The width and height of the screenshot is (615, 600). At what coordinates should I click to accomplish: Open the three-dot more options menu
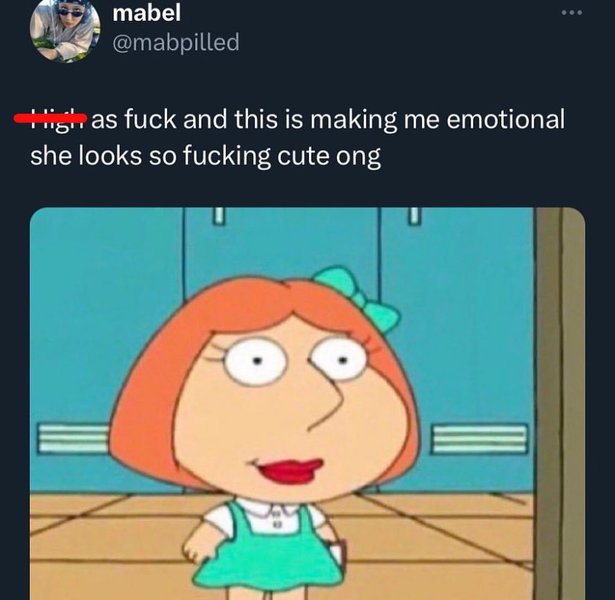[571, 14]
